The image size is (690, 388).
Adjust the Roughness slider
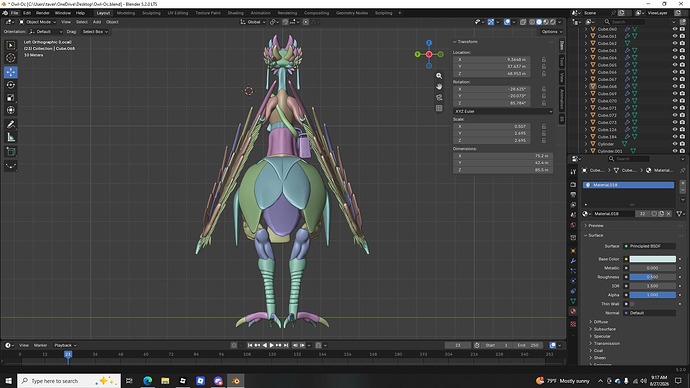[x=653, y=277]
